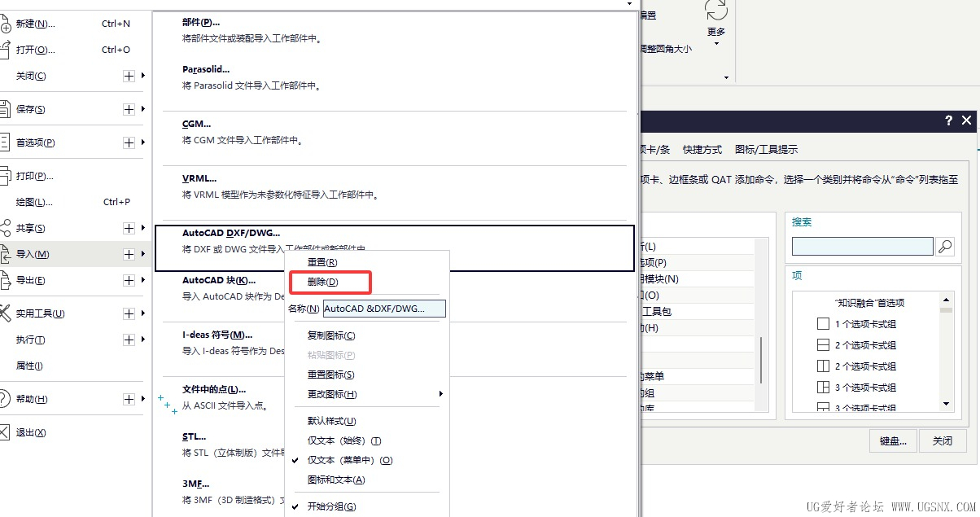Select I-deas 符号(M)... import entry
Screen dimensions: 980x517
[x=218, y=335]
